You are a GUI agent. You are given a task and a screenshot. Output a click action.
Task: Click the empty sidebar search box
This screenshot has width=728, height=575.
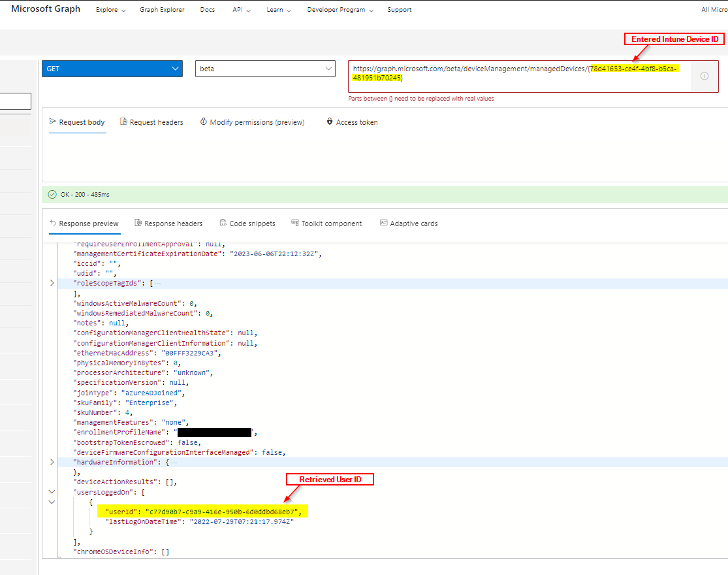tap(15, 101)
